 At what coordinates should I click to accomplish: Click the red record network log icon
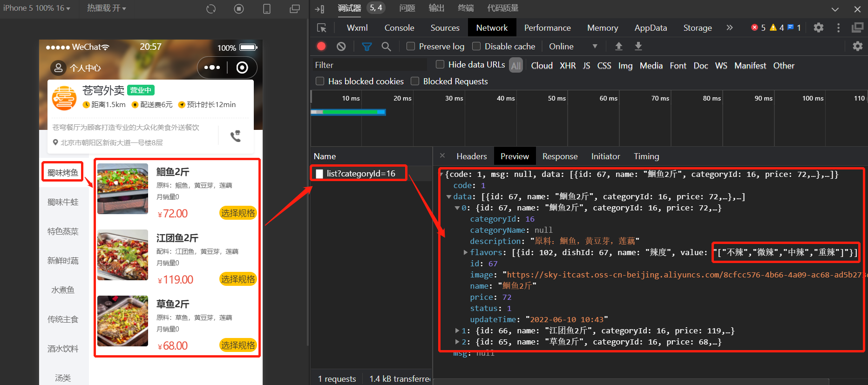click(321, 46)
